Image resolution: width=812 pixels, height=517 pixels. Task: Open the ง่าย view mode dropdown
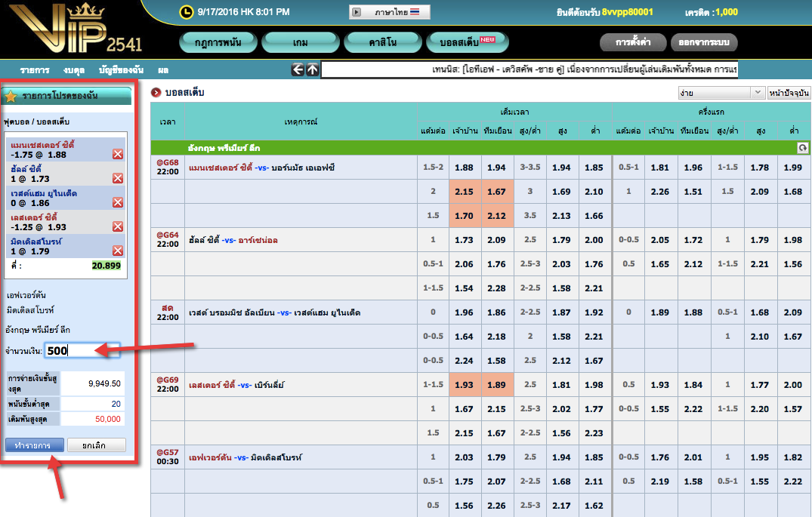721,93
